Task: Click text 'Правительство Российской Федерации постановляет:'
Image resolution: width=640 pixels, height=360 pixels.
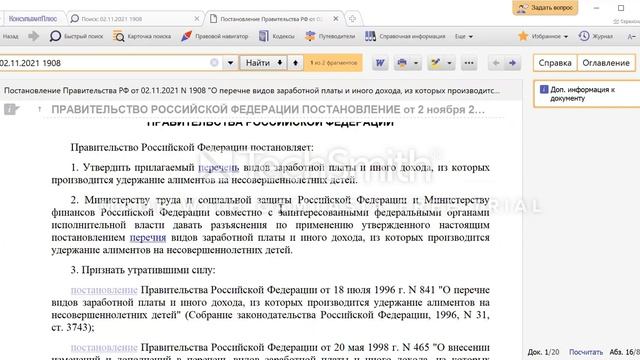Action: click(192, 147)
